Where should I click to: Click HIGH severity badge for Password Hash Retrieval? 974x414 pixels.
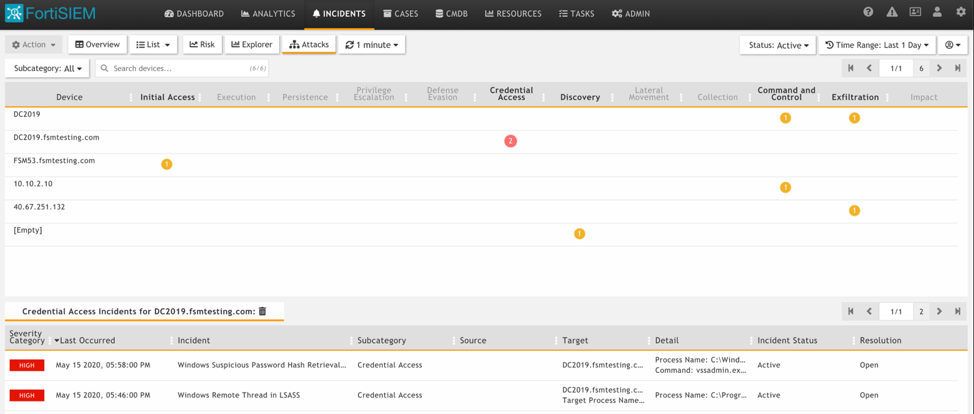(26, 366)
